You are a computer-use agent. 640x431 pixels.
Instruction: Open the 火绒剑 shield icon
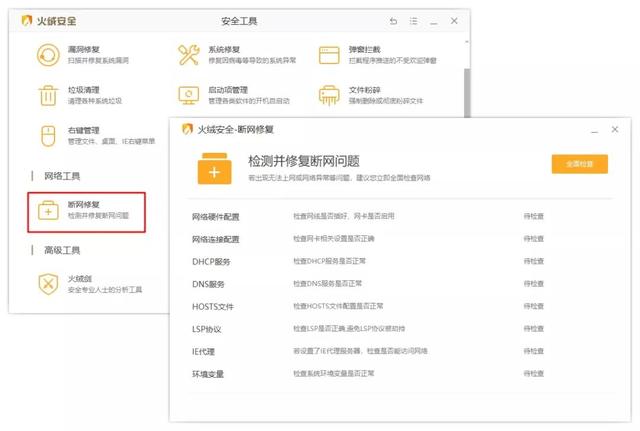[x=48, y=284]
